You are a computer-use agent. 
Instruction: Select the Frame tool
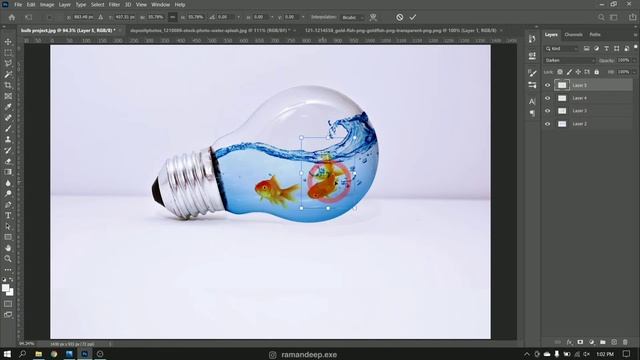(8, 96)
